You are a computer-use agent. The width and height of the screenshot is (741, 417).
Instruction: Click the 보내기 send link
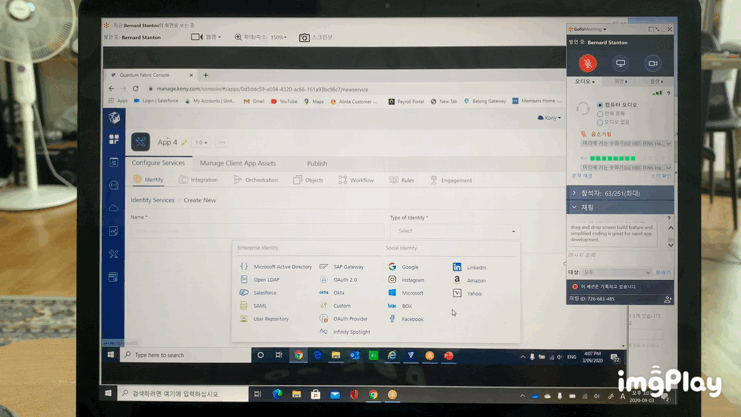coord(663,272)
